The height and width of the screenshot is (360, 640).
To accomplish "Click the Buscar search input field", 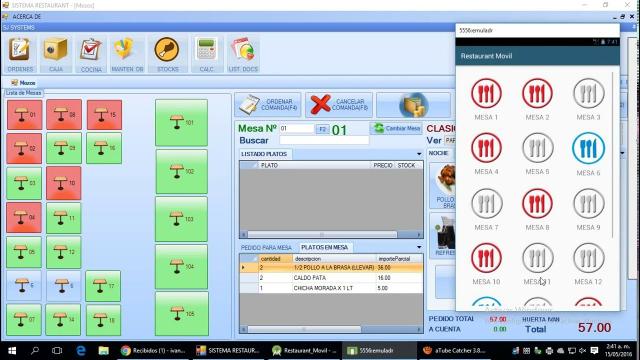I will [324, 140].
